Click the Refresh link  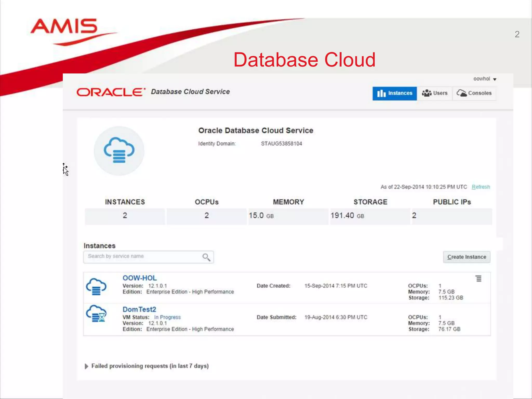pyautogui.click(x=481, y=187)
